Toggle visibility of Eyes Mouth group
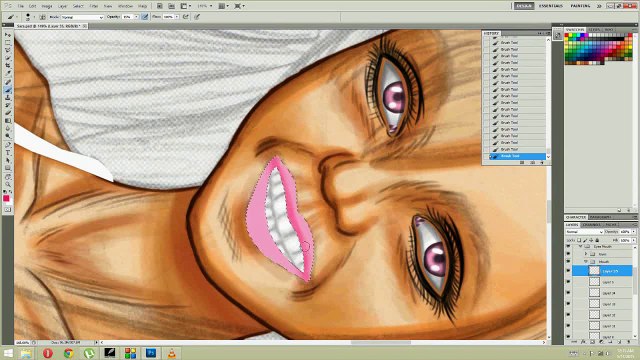This screenshot has height=360, width=640. 568,247
